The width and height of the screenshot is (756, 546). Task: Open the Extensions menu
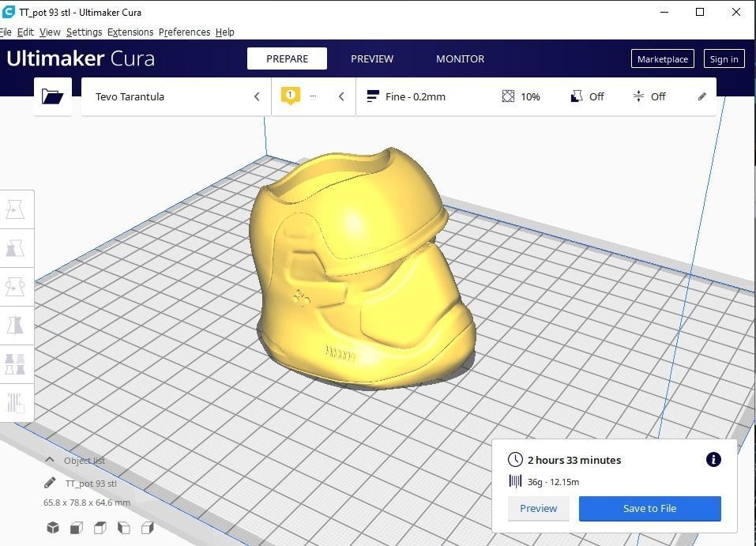[x=130, y=32]
